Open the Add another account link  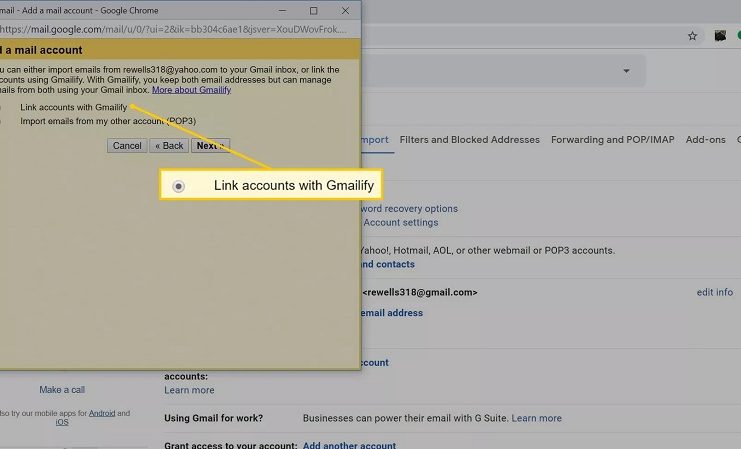(349, 445)
